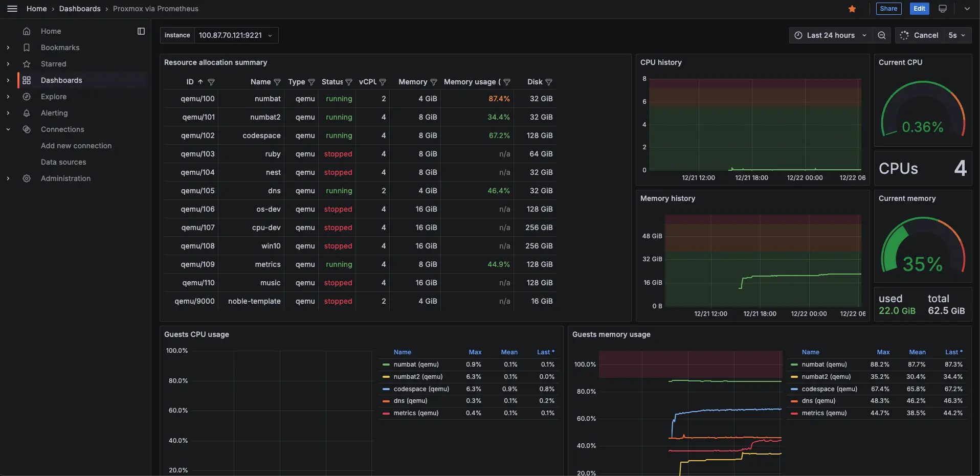Go to Alerting in the sidebar
The image size is (980, 476).
[x=54, y=113]
